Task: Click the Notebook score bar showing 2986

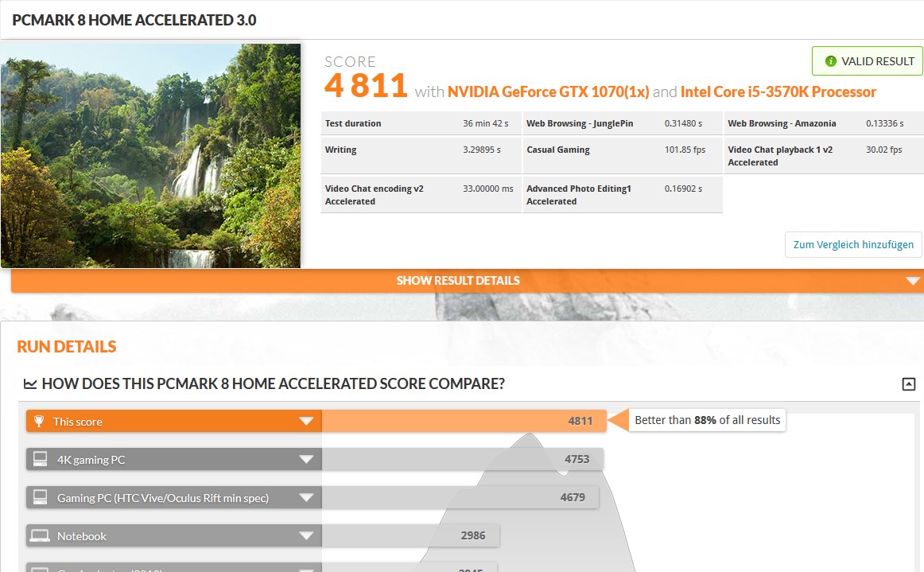Action: (410, 536)
